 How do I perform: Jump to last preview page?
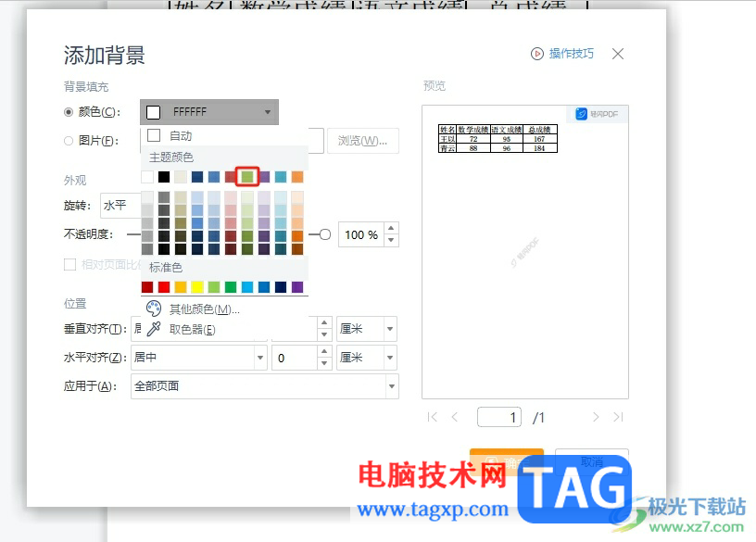tap(618, 417)
